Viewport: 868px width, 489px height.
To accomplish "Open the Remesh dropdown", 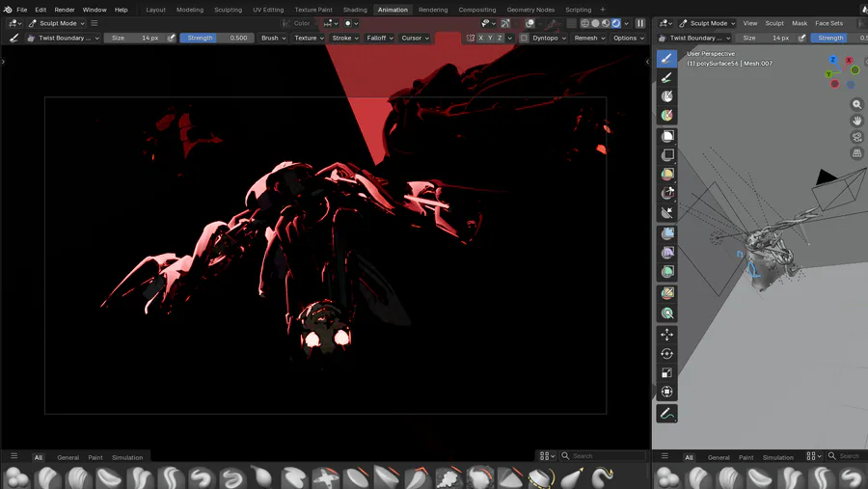I will (589, 38).
